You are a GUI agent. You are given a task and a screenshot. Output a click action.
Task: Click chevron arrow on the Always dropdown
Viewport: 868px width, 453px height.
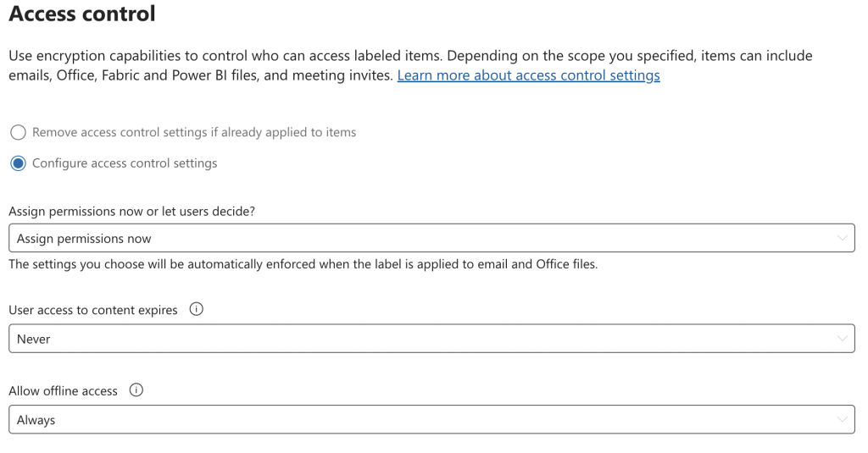pos(842,420)
